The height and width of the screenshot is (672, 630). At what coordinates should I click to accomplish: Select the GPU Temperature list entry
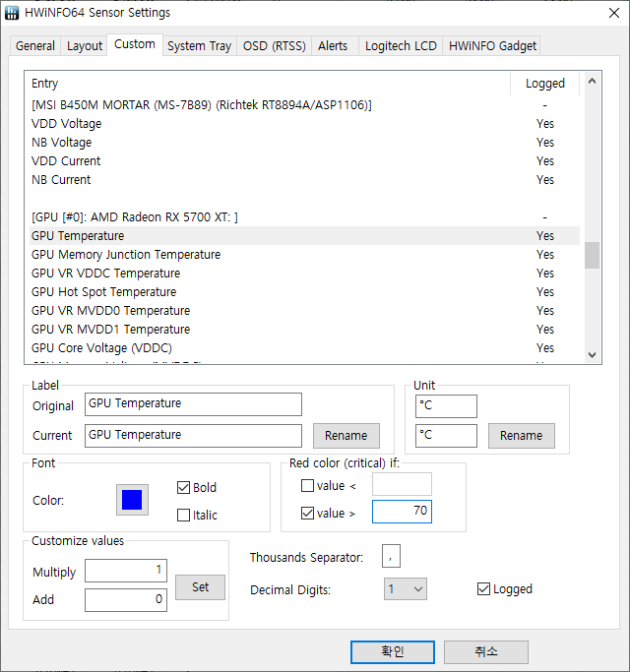click(x=304, y=236)
